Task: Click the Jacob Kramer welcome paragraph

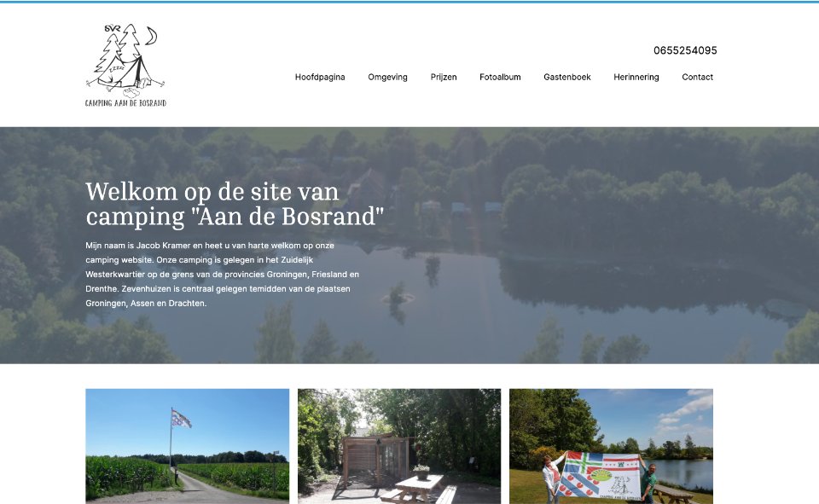Action: click(x=222, y=274)
